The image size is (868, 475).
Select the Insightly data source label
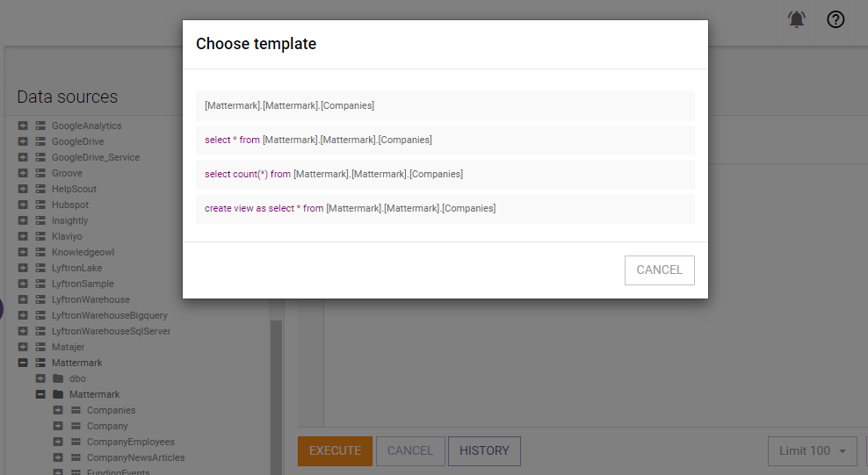pos(69,220)
